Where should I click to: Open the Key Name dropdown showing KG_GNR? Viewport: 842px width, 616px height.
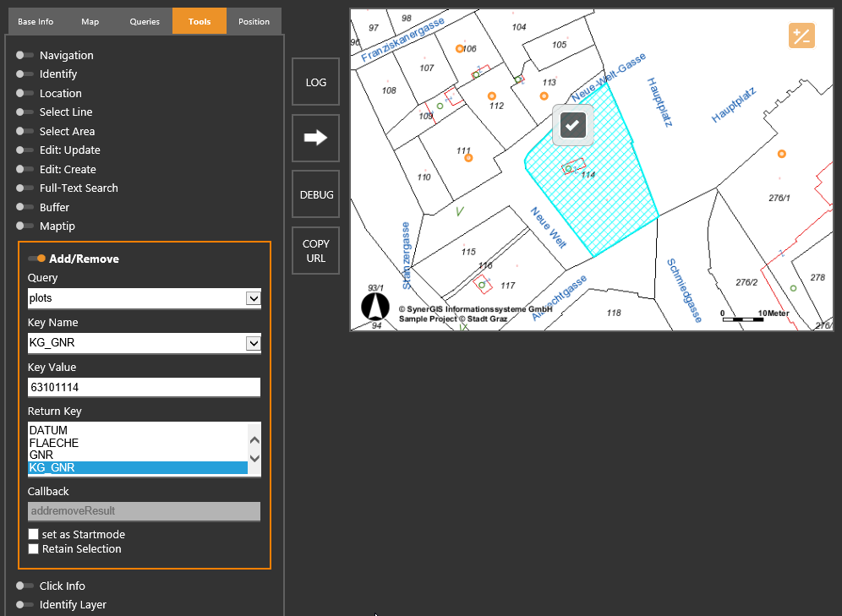253,343
